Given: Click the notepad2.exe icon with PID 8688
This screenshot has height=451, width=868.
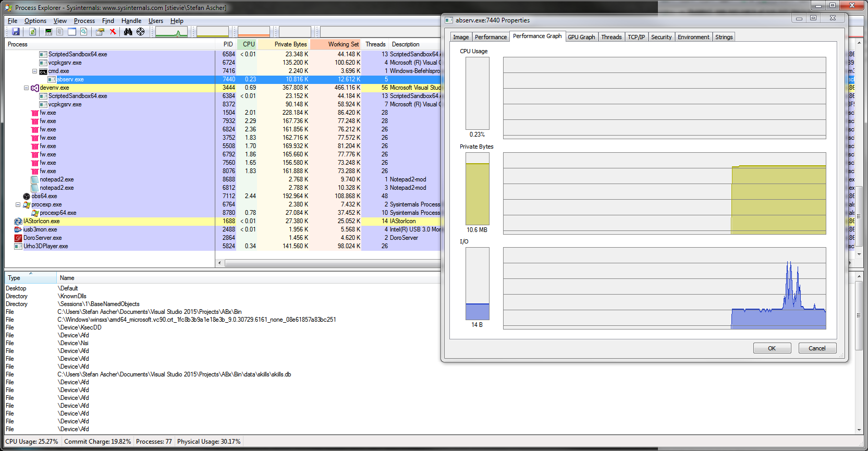Looking at the screenshot, I should pyautogui.click(x=35, y=179).
